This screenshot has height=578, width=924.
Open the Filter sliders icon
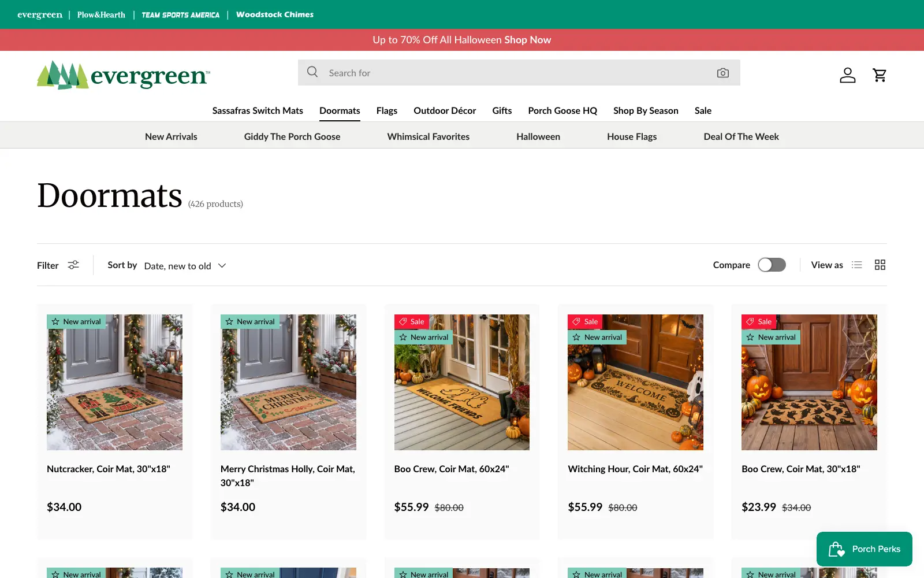click(73, 265)
